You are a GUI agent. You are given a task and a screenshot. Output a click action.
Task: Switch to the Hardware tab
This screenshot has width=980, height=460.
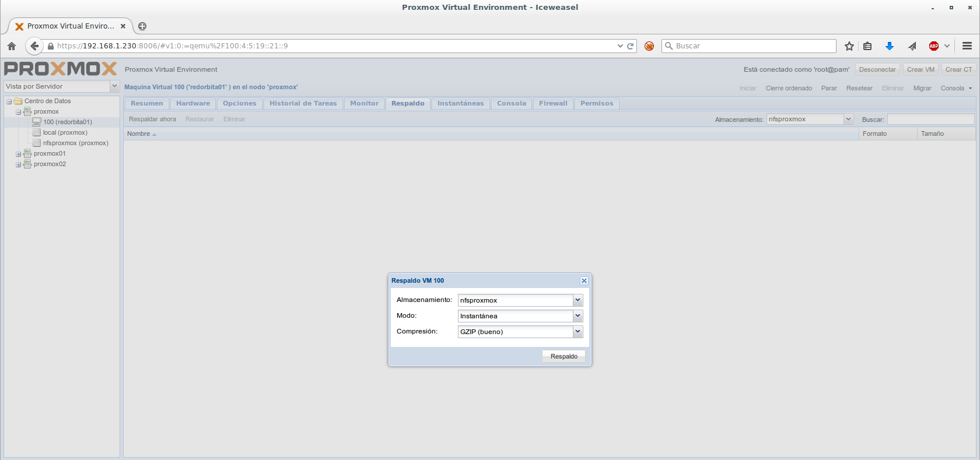[193, 103]
